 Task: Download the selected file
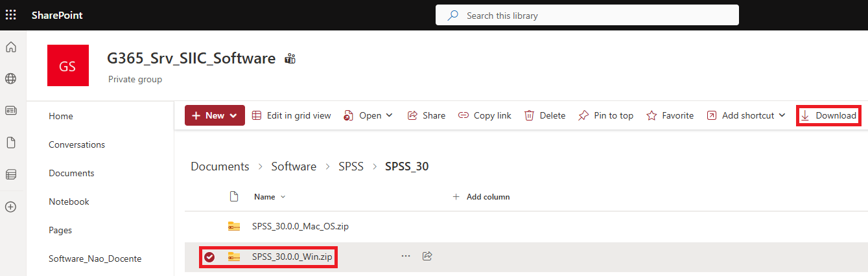[828, 115]
